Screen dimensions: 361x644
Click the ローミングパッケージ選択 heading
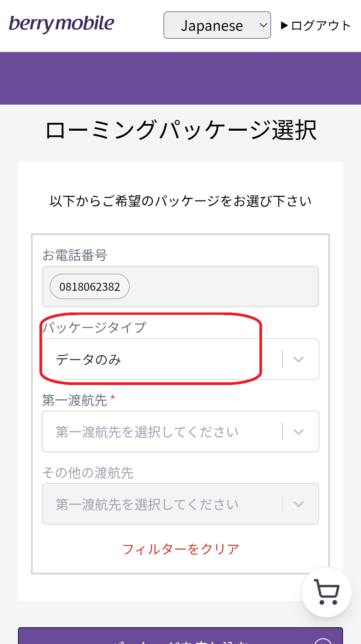(180, 130)
